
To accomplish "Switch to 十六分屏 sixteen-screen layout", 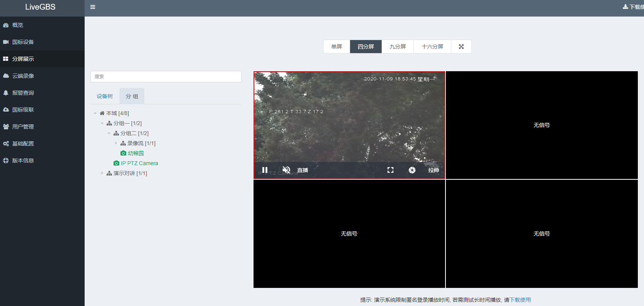I will click(x=432, y=47).
